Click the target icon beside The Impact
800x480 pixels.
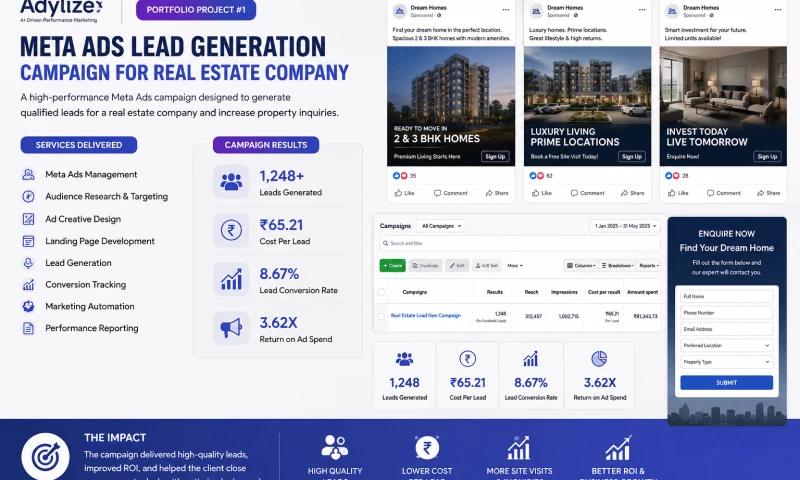[45, 457]
